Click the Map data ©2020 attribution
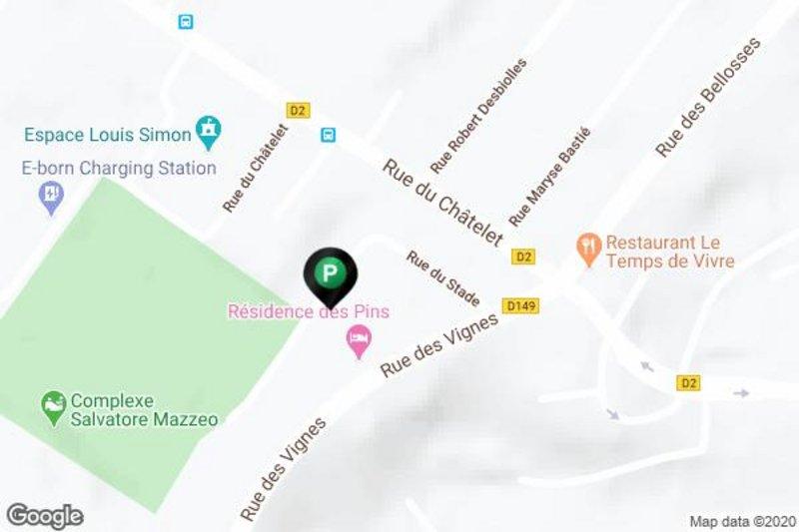Screen dimensions: 799x532 (x=742, y=521)
